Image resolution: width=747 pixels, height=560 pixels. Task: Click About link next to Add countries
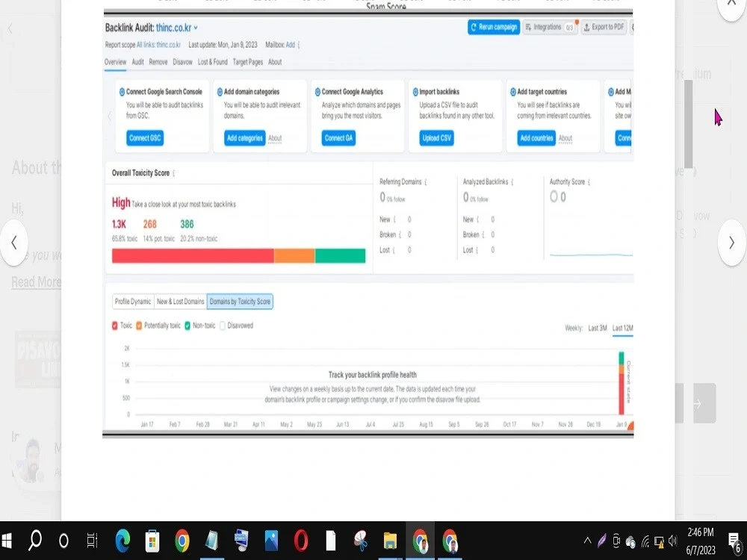tap(565, 138)
